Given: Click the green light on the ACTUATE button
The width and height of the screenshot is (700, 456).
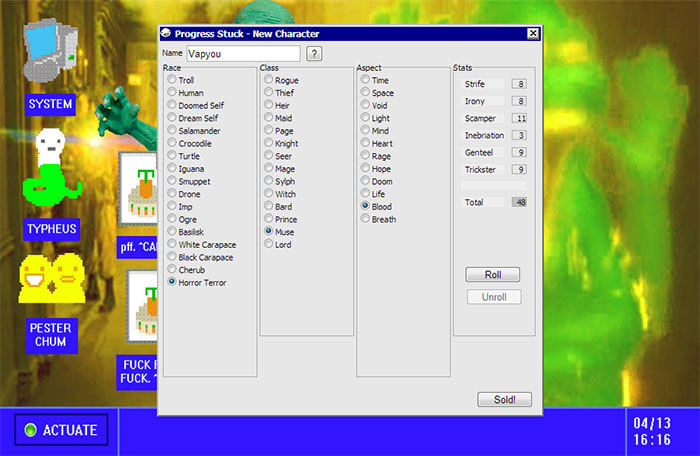Looking at the screenshot, I should 30,430.
